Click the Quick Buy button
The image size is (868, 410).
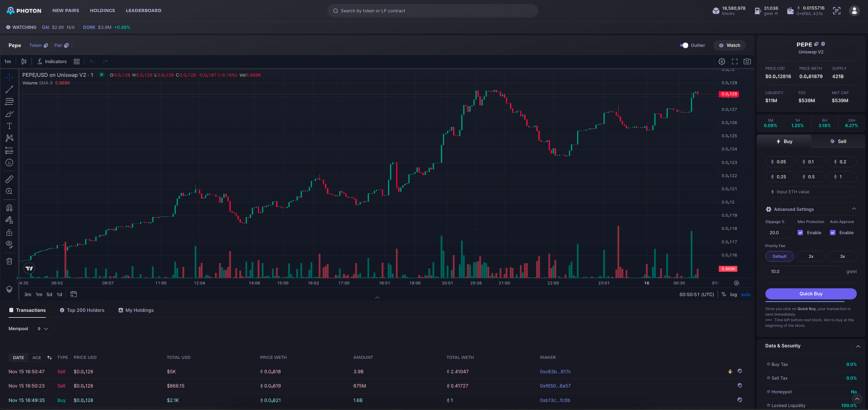coord(811,294)
